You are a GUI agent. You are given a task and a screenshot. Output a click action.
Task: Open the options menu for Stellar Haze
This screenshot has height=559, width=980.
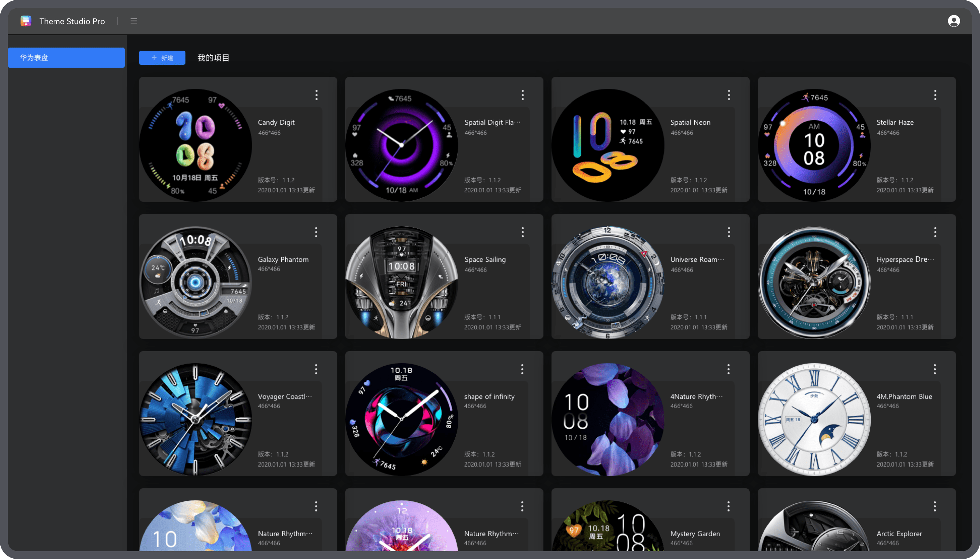pos(935,95)
